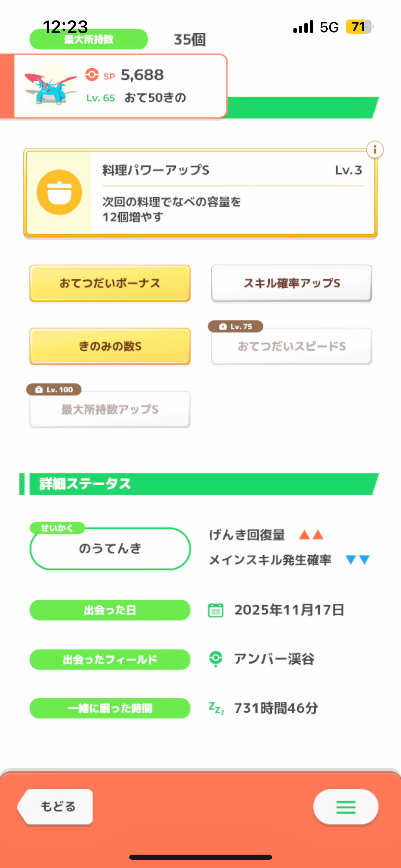Tap the locked おてつだいスピードS sub-skill
Screen dimensions: 401x868
pos(292,346)
